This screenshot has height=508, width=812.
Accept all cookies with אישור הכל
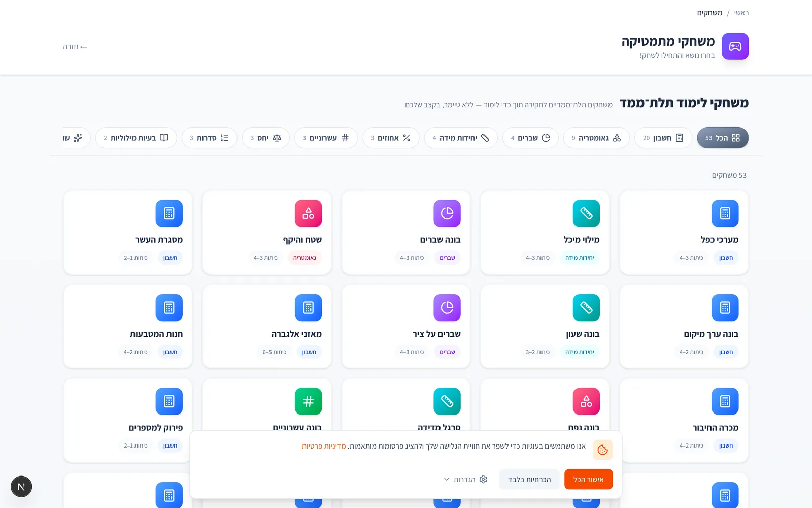point(588,479)
